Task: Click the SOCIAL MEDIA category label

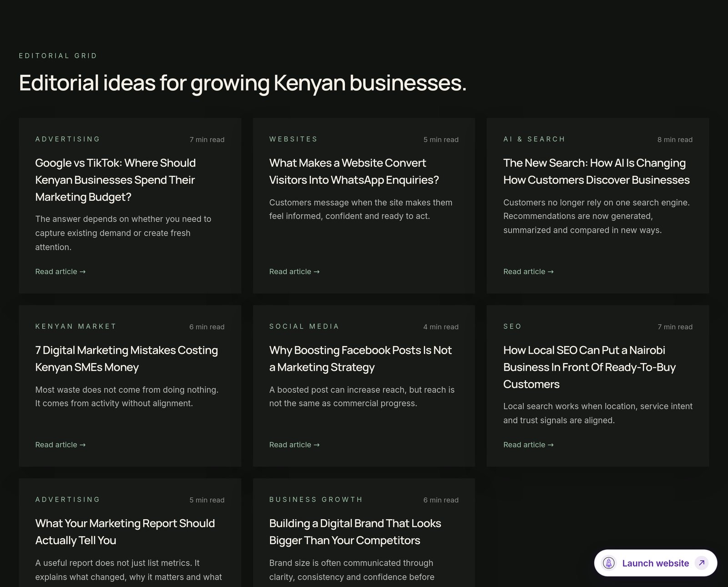Action: [x=304, y=326]
